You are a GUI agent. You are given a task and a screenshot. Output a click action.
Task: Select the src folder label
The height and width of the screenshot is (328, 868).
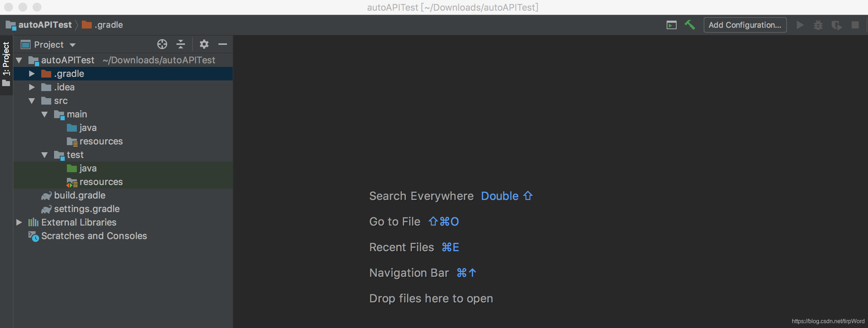[x=61, y=101]
